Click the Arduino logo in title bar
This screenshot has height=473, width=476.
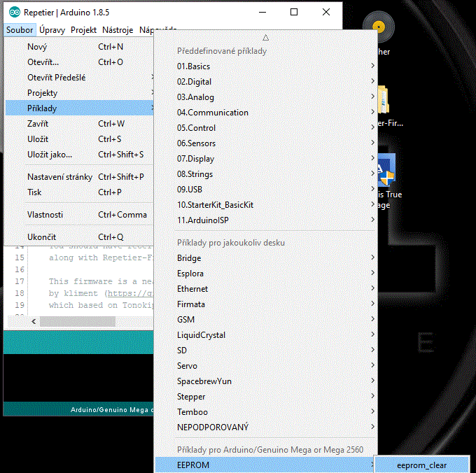coord(14,13)
